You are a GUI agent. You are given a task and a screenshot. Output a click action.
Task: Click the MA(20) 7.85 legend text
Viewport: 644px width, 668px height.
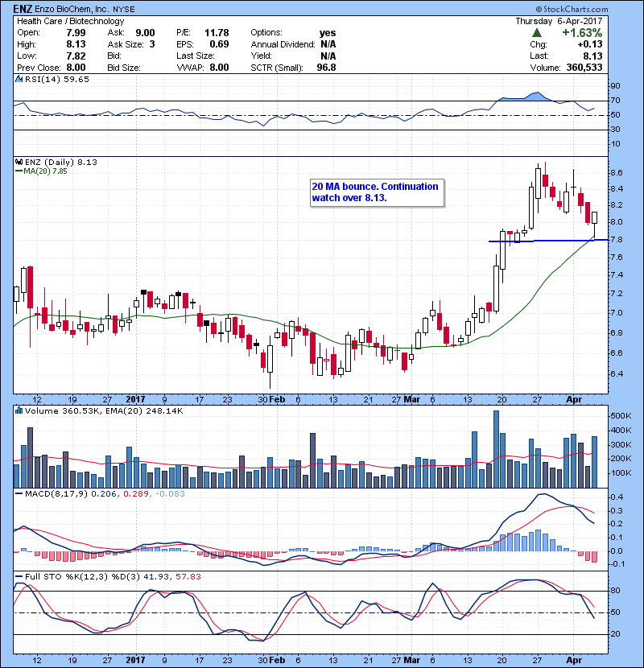click(45, 171)
